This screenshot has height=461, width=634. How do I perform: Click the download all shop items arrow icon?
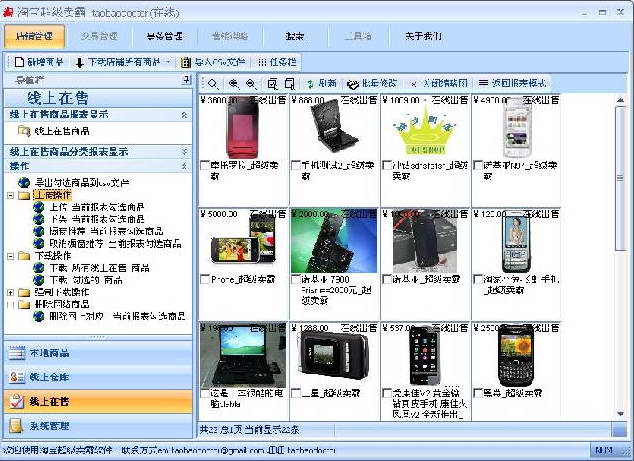(x=79, y=62)
